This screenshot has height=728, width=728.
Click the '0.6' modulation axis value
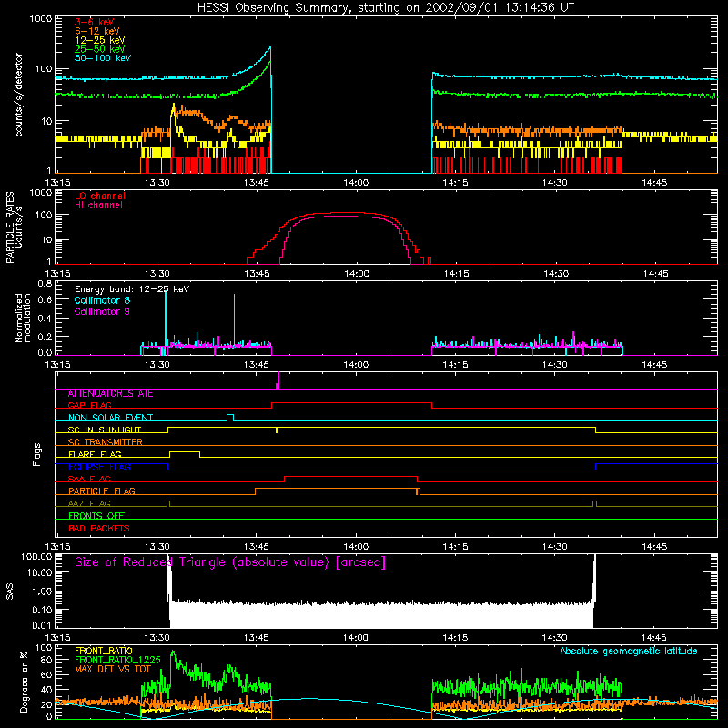tap(45, 300)
